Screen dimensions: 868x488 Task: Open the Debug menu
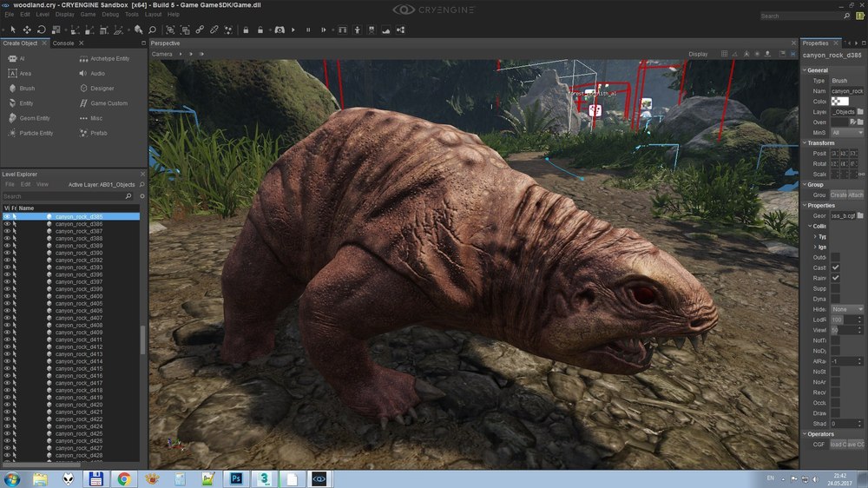(x=110, y=15)
